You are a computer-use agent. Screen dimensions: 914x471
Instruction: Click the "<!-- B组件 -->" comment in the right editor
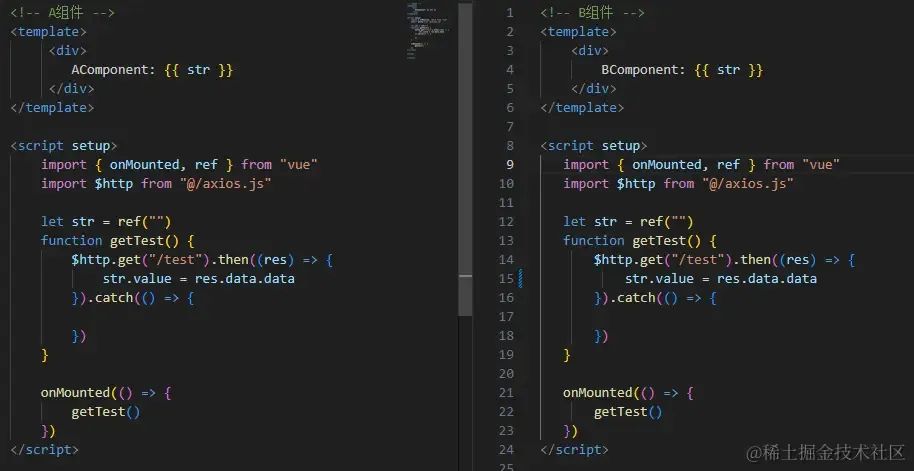click(592, 13)
